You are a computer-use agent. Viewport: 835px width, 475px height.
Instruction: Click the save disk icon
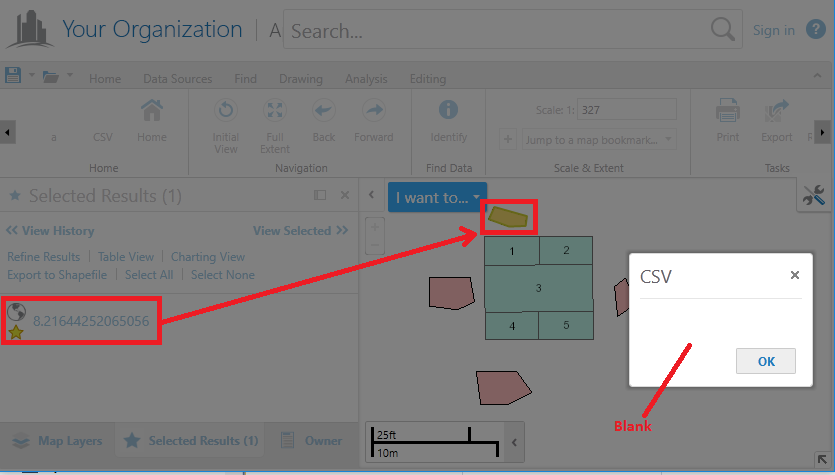click(x=13, y=75)
